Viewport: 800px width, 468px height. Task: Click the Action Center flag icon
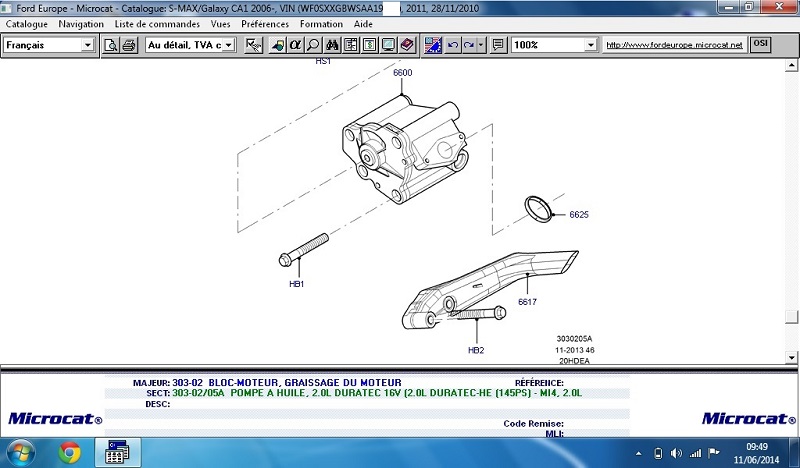[x=714, y=453]
